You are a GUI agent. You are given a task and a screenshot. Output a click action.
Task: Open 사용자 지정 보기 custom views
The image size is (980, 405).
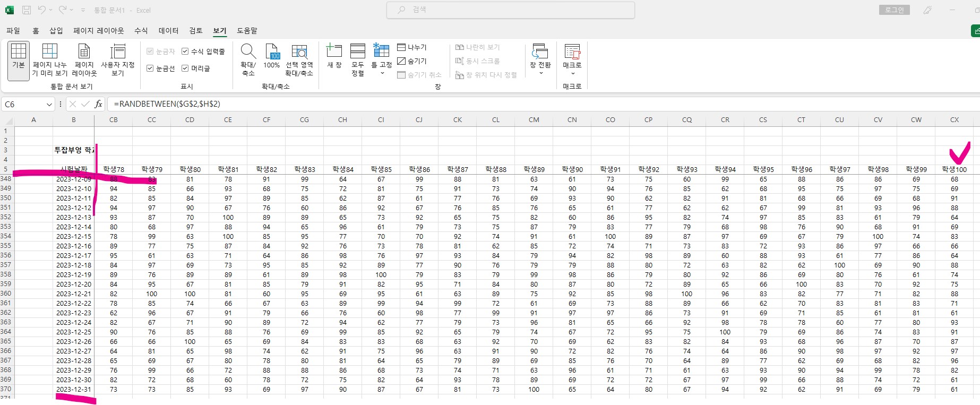(118, 61)
